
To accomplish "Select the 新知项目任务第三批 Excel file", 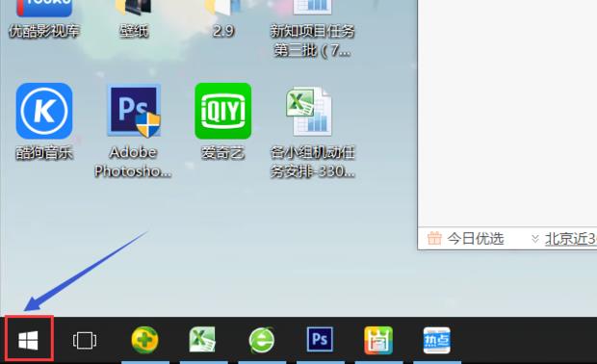I will coord(312,29).
